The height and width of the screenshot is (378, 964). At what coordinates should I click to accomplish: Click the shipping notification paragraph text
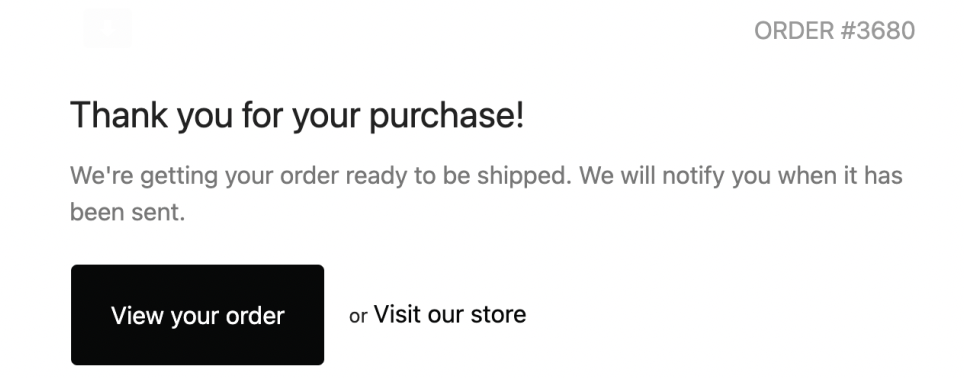click(x=486, y=194)
